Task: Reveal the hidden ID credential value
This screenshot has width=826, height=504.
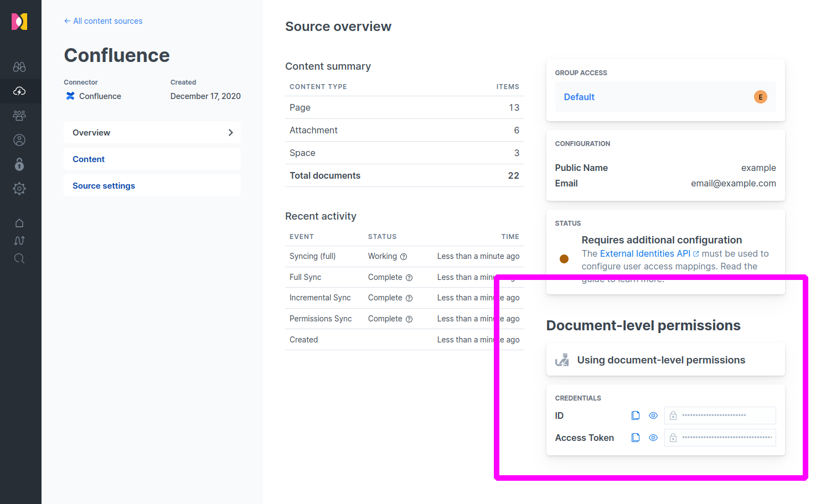Action: point(653,415)
